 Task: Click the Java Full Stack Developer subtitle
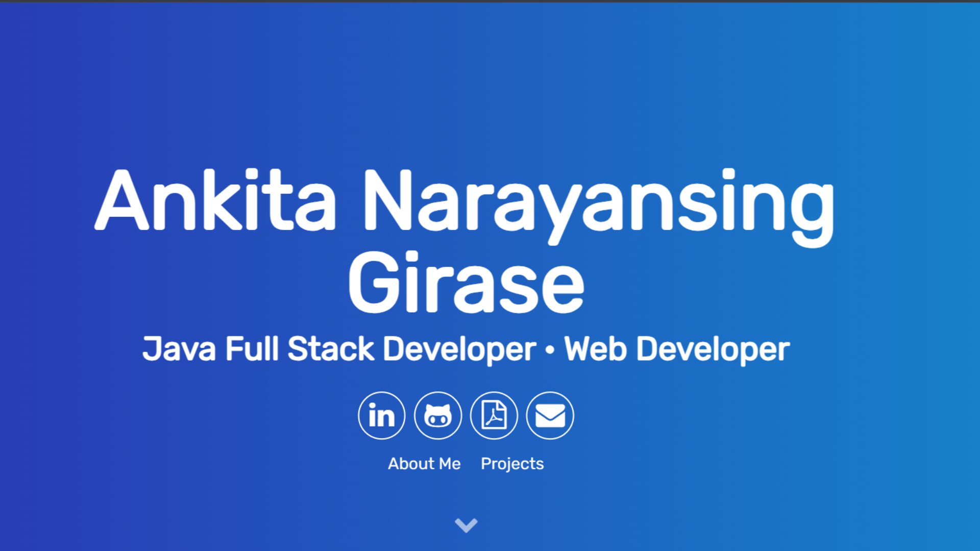(339, 349)
